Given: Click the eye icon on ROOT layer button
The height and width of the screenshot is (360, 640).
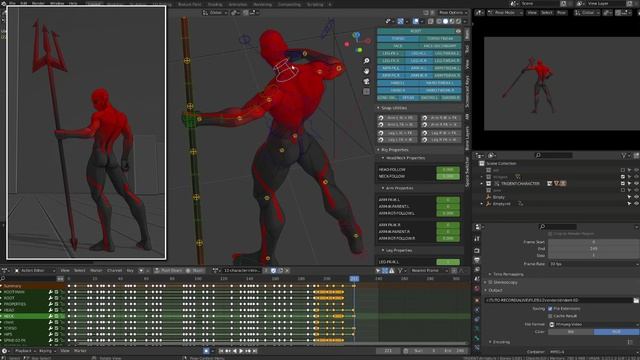Looking at the screenshot, I should coord(458,31).
